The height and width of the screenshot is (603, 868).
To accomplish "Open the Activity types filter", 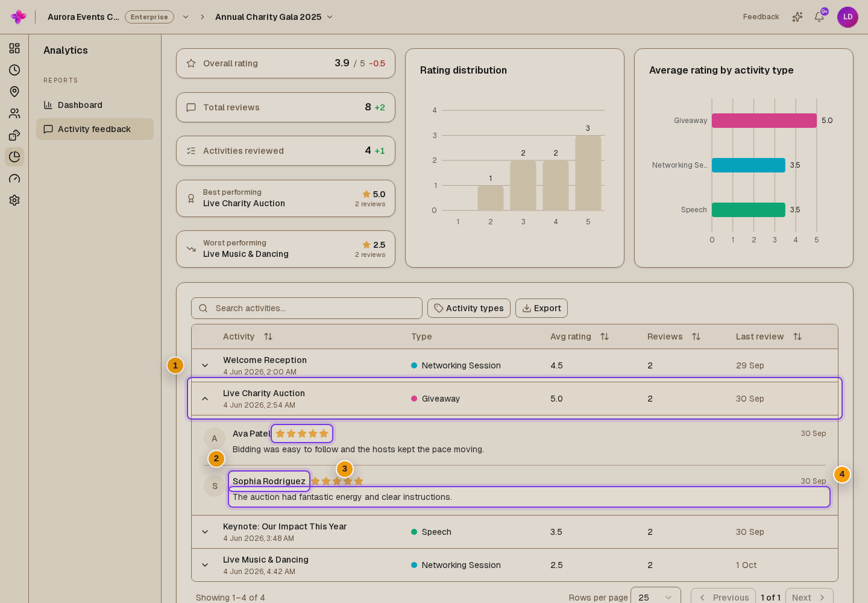I will [469, 308].
